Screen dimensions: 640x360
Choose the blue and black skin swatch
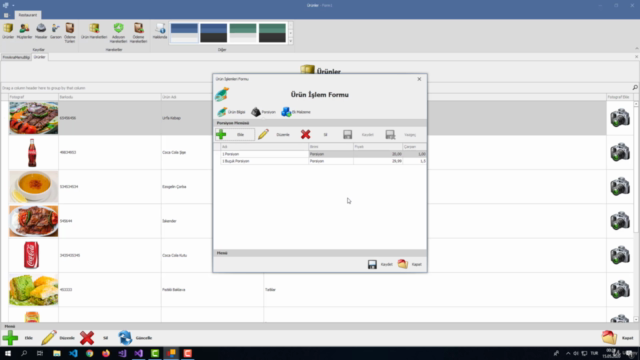pyautogui.click(x=213, y=33)
